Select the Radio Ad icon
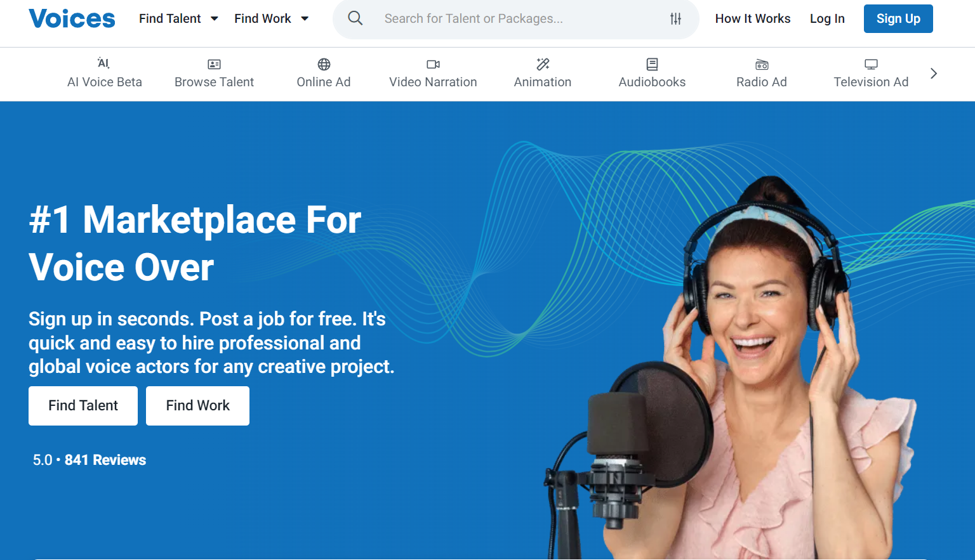 pyautogui.click(x=762, y=64)
